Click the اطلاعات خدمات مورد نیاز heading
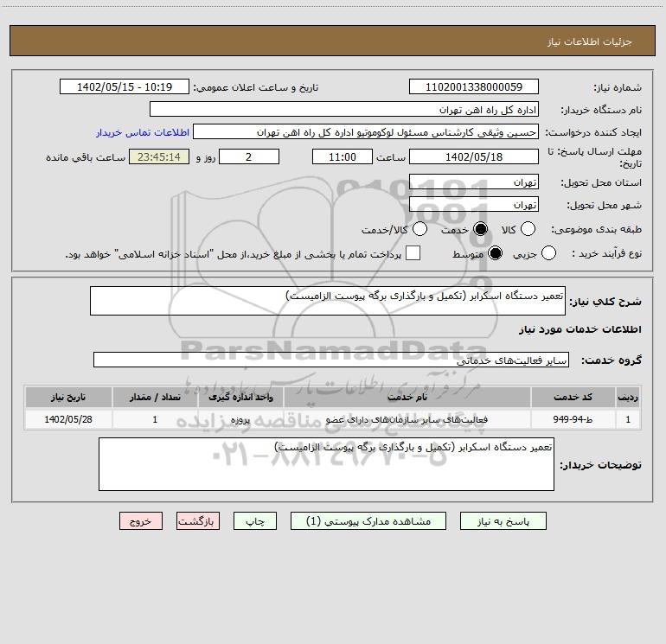 point(580,329)
